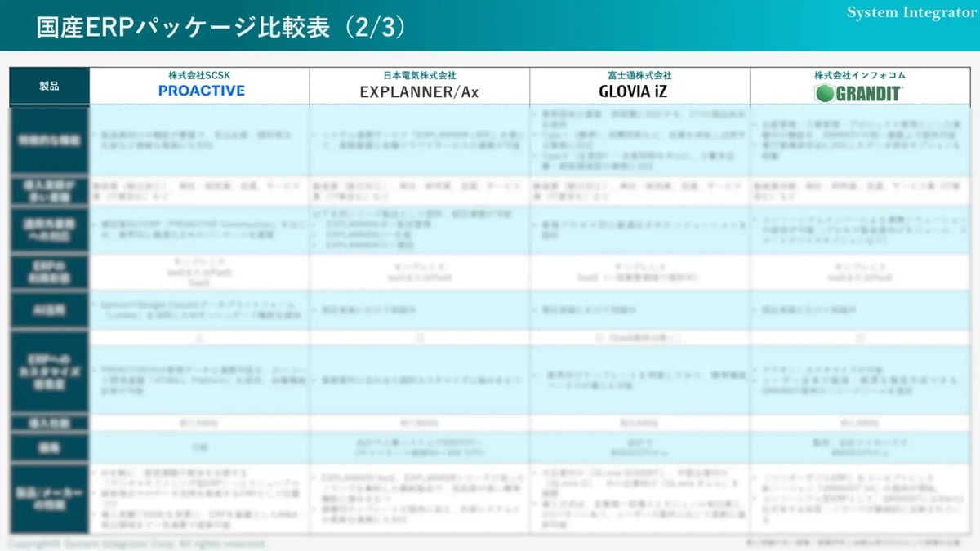This screenshot has height=551, width=980.
Task: Click the ERPの利用形態 row header
Action: point(49,272)
